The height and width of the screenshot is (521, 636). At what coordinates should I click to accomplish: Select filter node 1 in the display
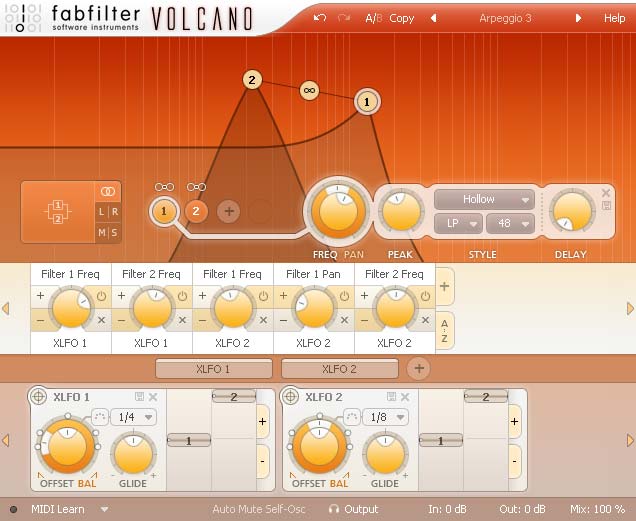(x=367, y=101)
